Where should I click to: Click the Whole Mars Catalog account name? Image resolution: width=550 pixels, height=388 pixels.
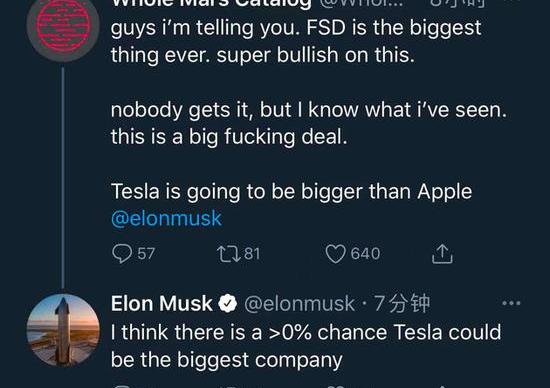211,4
